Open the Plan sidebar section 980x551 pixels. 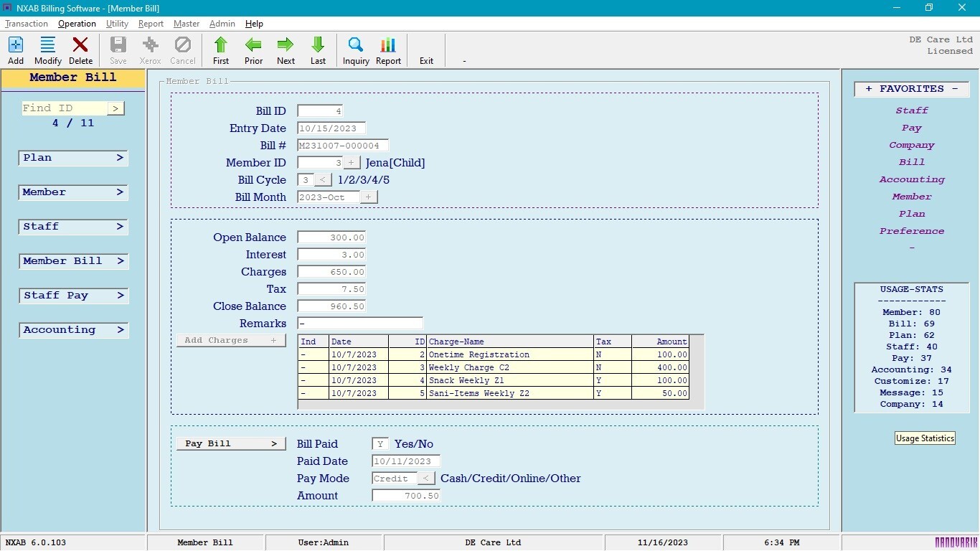(x=73, y=158)
